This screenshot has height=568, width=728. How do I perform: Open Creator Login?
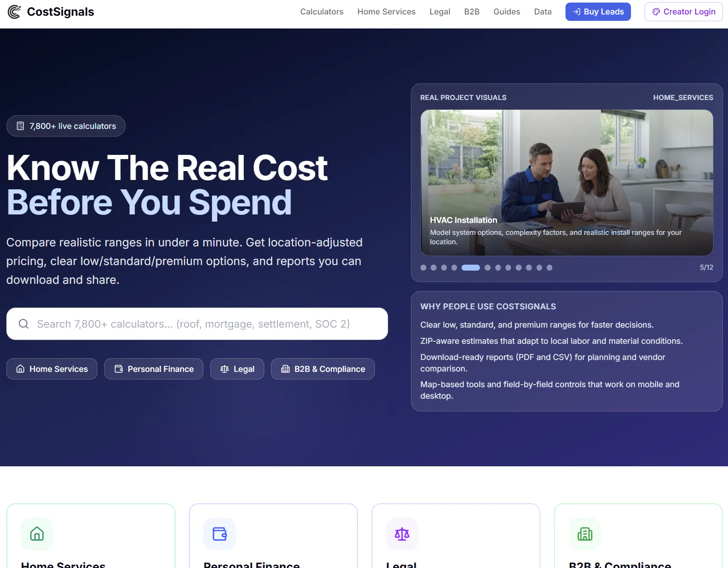point(683,12)
